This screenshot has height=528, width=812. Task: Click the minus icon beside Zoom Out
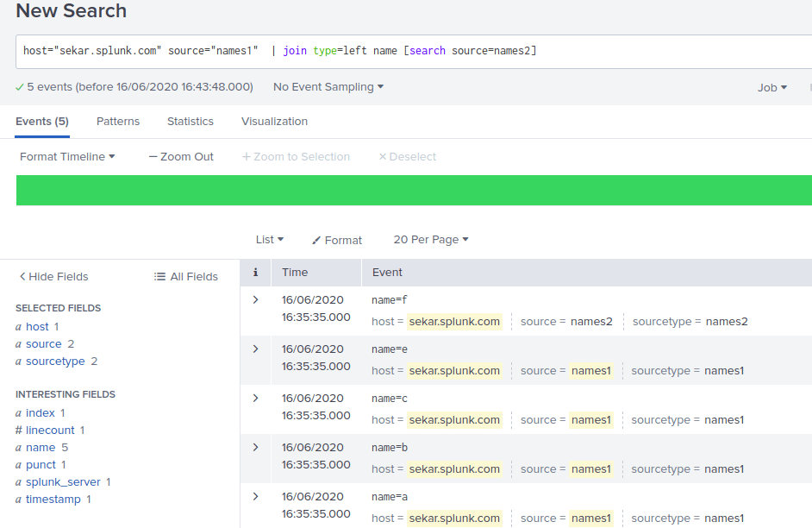point(152,156)
